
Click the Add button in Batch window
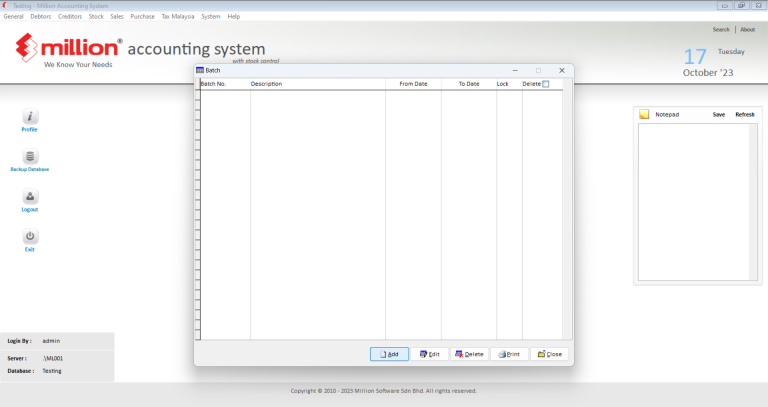389,354
